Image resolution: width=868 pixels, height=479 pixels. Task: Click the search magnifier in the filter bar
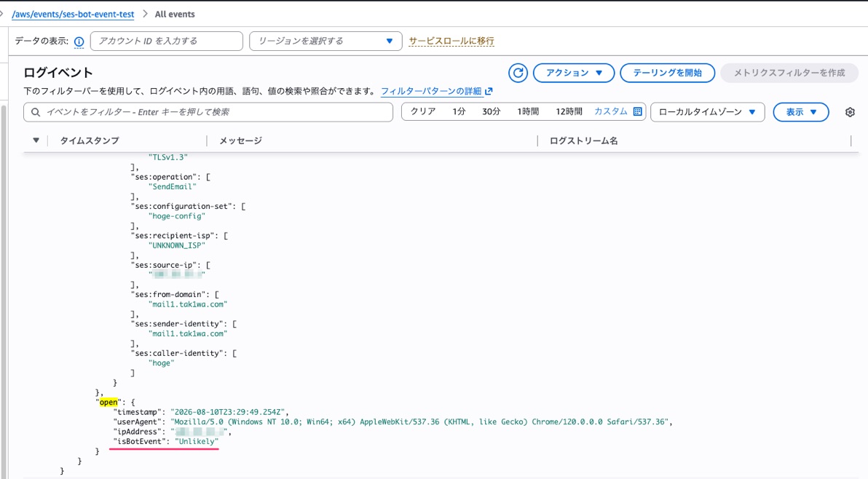(x=36, y=112)
